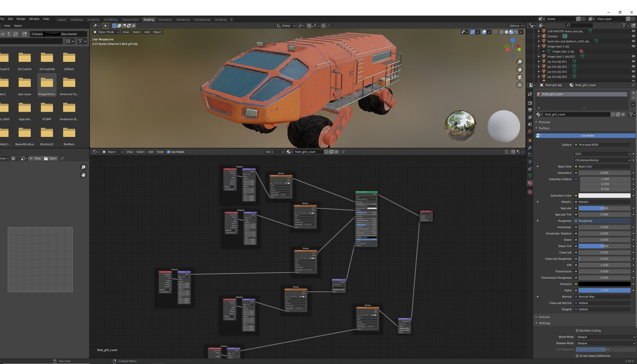Toggle Use Nodes checkbox in node editor header
Viewport: 637px width, 364px height.
[169, 152]
